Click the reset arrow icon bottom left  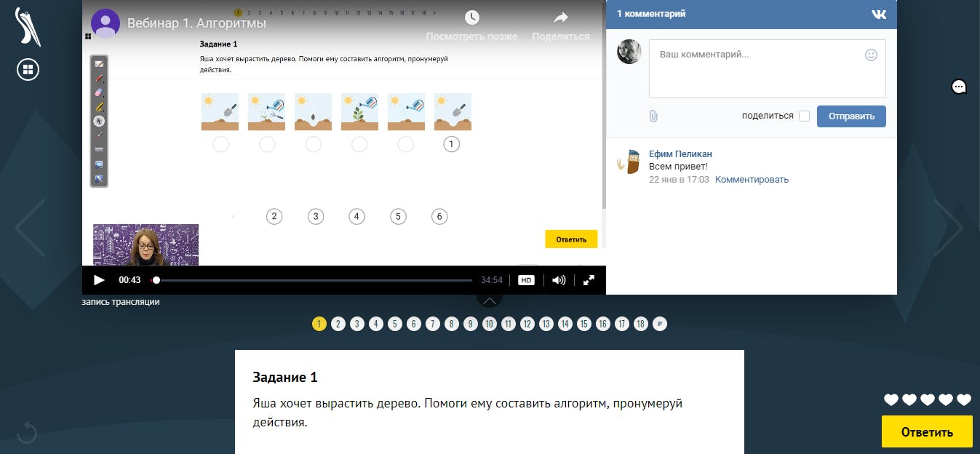click(x=27, y=431)
